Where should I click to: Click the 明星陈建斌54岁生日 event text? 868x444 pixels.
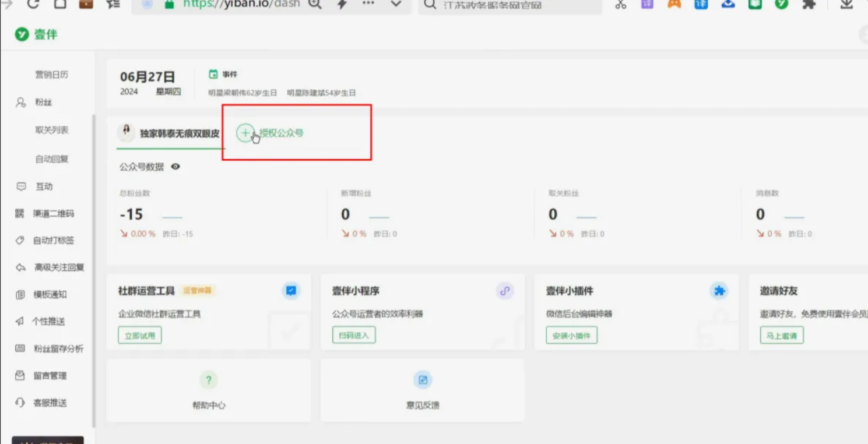click(321, 93)
